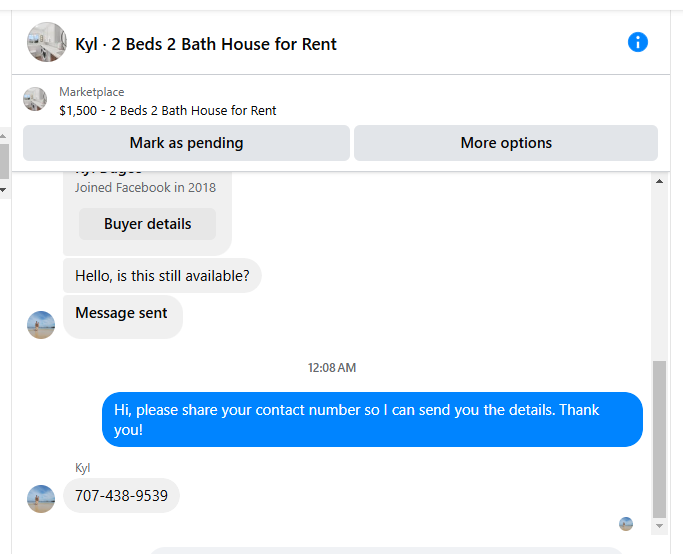Viewport: 683px width, 554px height.
Task: Click the chat scrollbar thumb
Action: (x=659, y=439)
